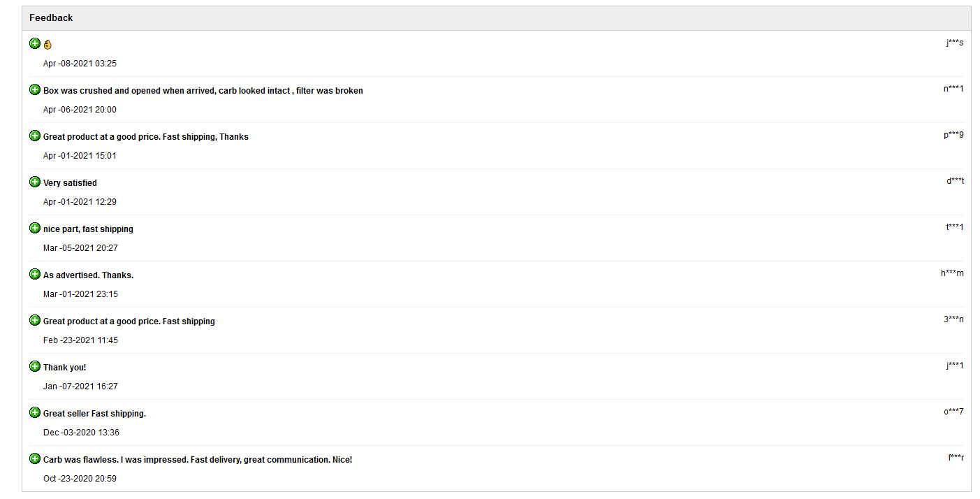Click the date 'Apr -08-2021 03:25'
Image resolution: width=980 pixels, height=499 pixels.
click(x=80, y=64)
